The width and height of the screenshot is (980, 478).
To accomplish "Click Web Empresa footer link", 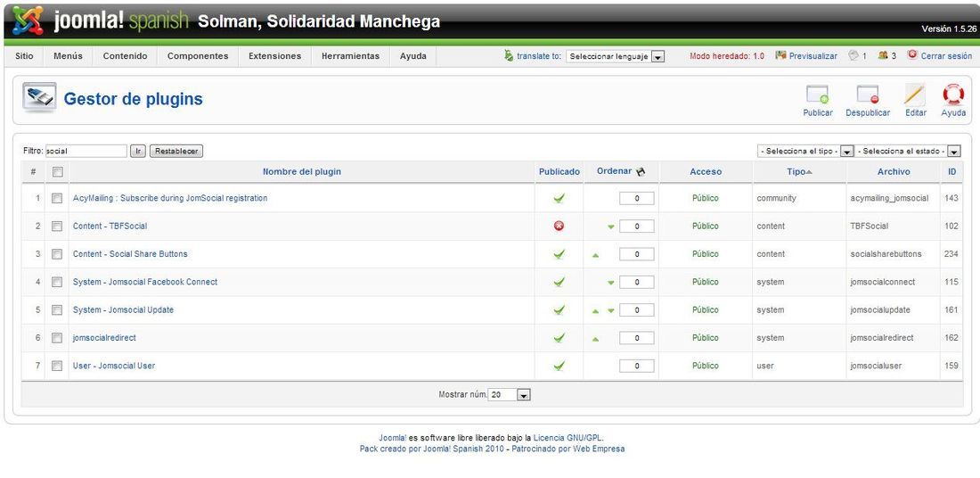I will (599, 449).
